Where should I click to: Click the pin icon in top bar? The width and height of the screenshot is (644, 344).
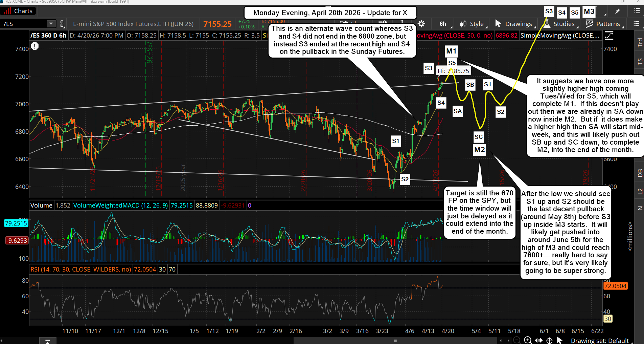point(618,12)
